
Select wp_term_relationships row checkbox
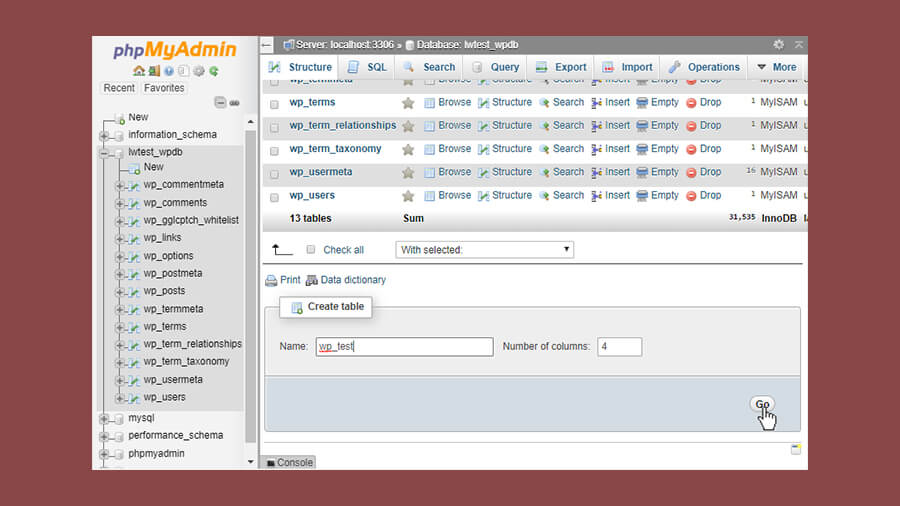(274, 127)
